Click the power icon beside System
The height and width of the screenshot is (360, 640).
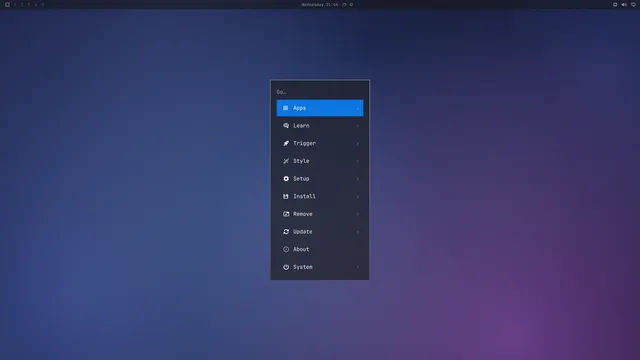tap(286, 267)
